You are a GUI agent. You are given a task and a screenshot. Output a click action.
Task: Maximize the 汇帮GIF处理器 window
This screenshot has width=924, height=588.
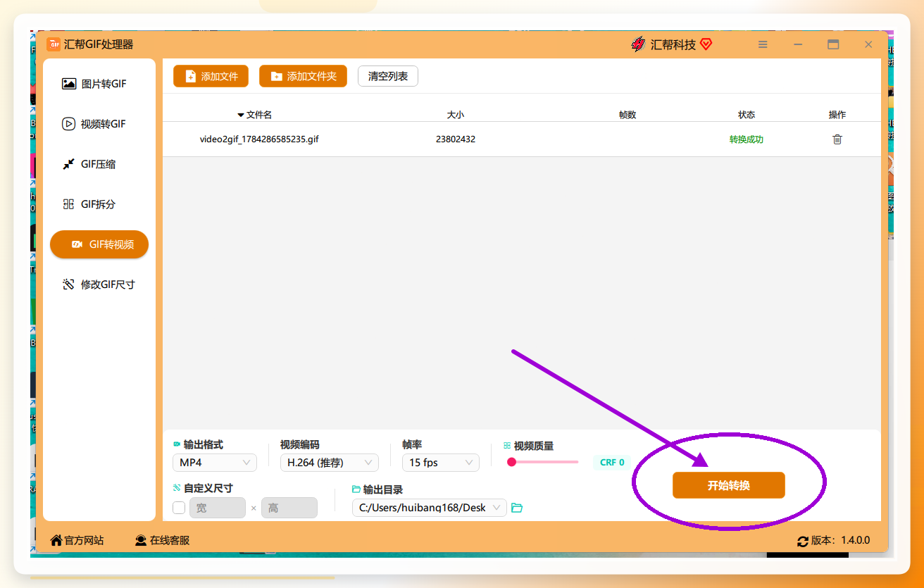833,44
